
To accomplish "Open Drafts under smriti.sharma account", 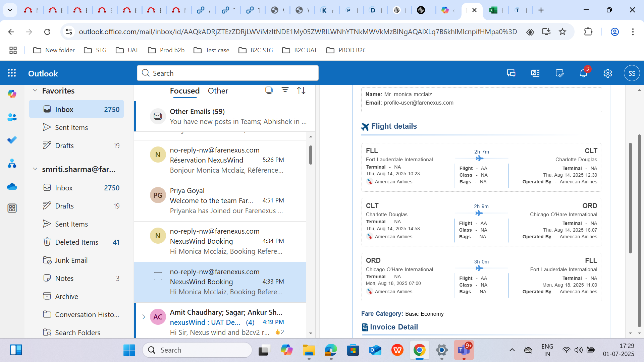I will pos(76,206).
